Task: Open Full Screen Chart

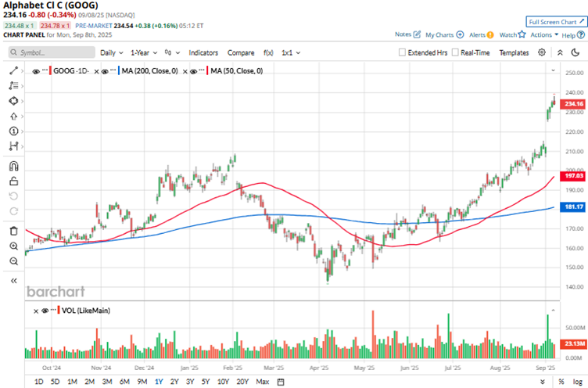Action: coord(556,22)
